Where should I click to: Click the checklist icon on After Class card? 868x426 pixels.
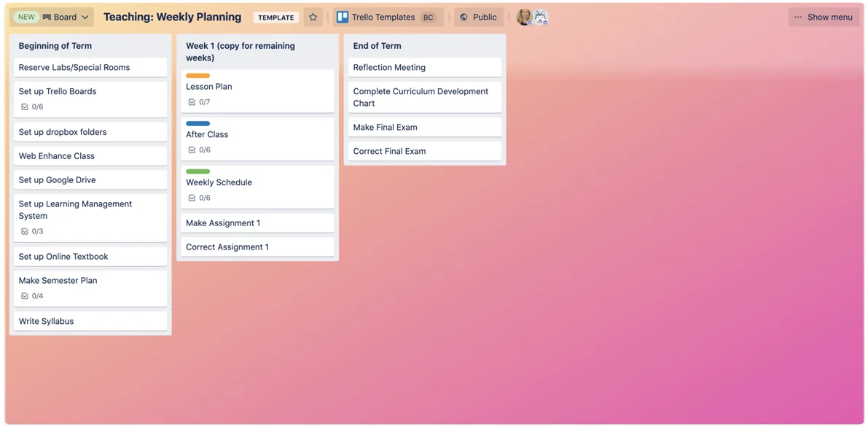tap(192, 150)
